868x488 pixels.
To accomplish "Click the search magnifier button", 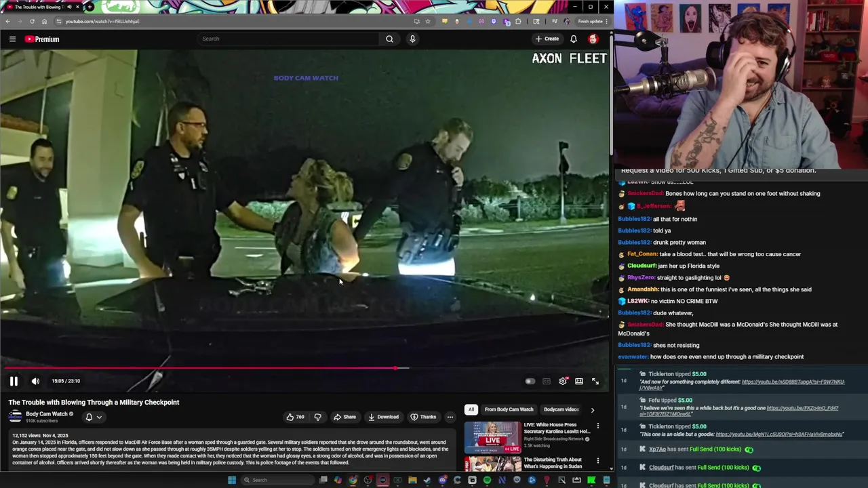I will click(x=389, y=39).
